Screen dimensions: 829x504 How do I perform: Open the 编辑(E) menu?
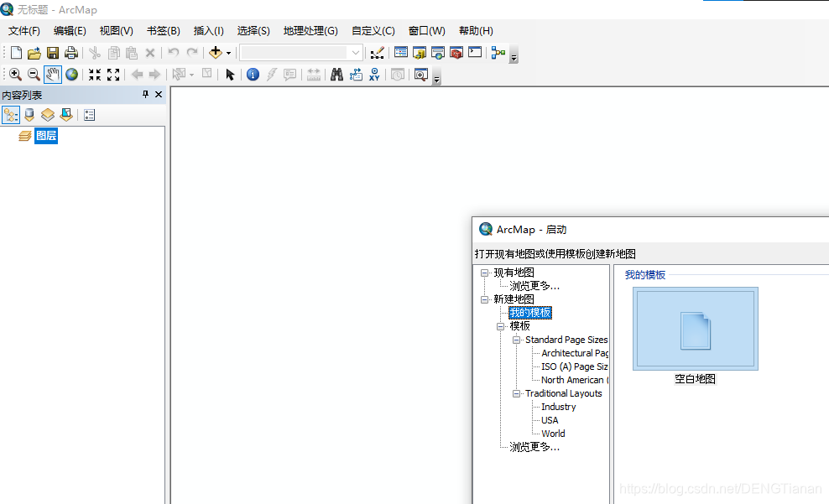tap(70, 31)
